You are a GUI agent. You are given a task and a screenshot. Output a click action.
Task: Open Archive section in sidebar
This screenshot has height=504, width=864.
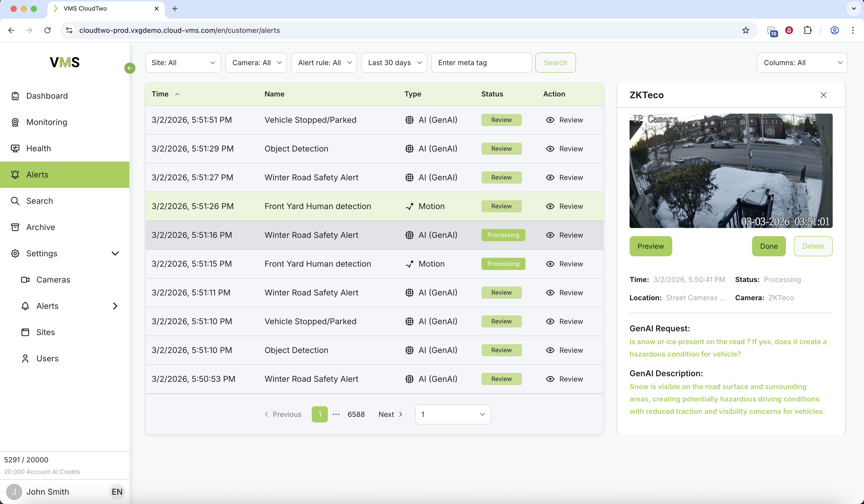pyautogui.click(x=40, y=227)
